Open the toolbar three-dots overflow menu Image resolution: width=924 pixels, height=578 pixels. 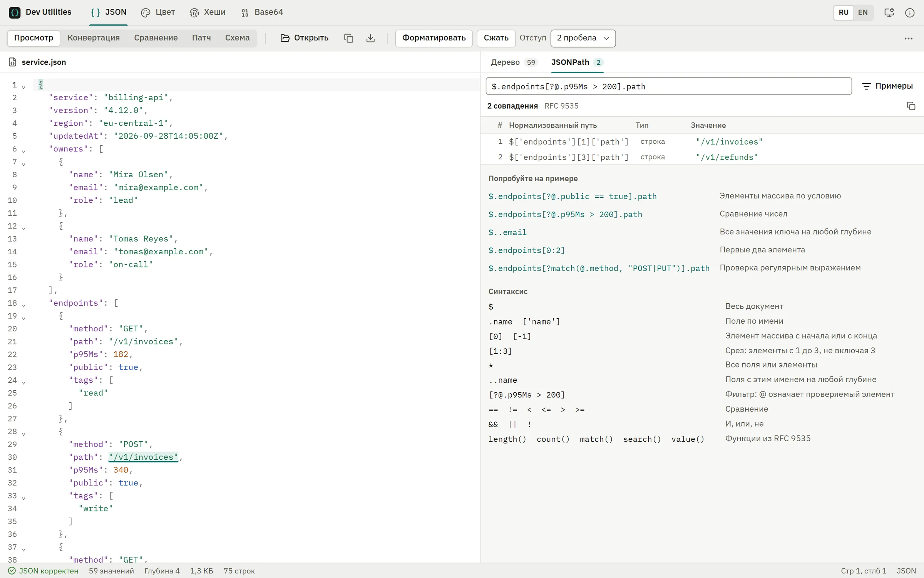[909, 38]
